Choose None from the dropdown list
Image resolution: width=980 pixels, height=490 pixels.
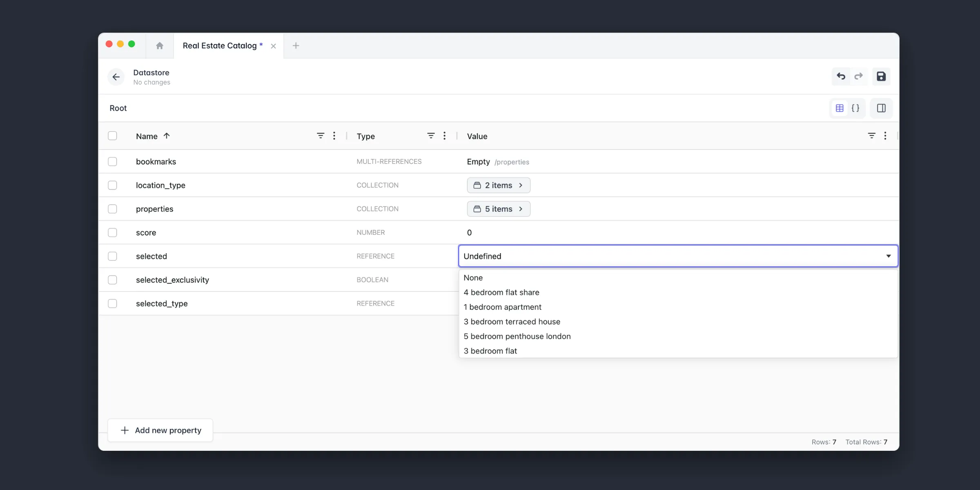click(678, 278)
